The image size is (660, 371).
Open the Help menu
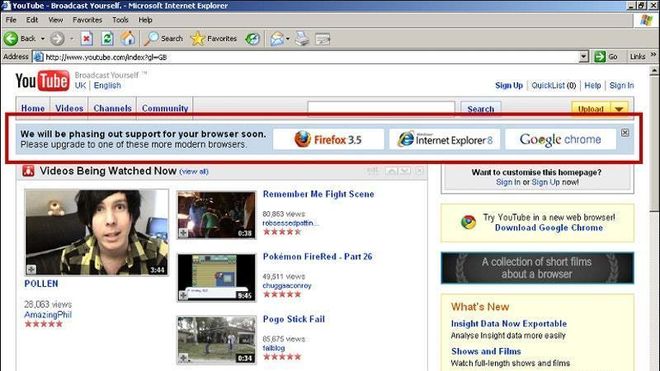click(x=145, y=20)
